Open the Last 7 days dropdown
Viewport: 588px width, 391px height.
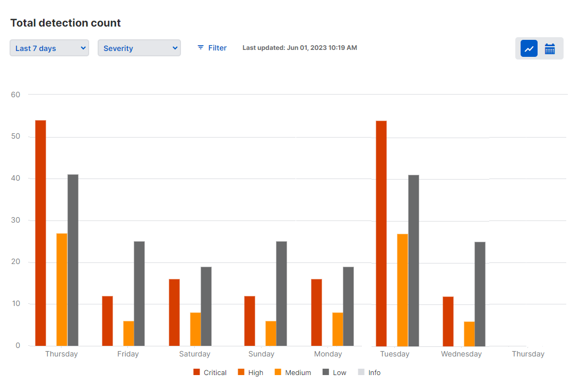49,48
